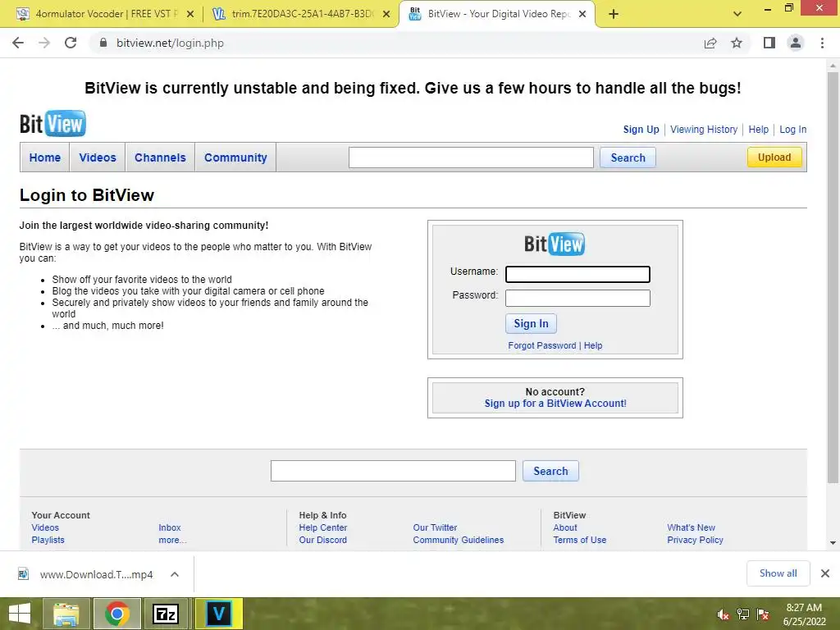This screenshot has width=840, height=630.
Task: Click the page vertical scrollbar
Action: [x=833, y=277]
